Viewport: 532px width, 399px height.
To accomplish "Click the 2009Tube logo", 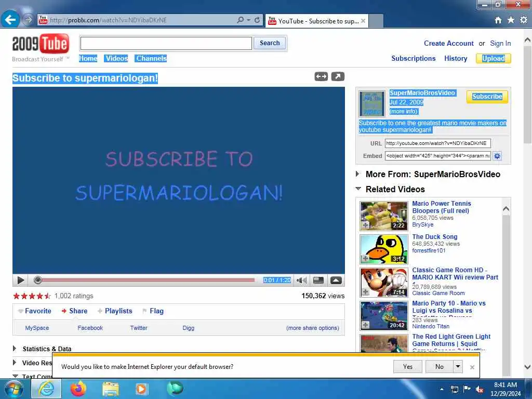I will [41, 44].
